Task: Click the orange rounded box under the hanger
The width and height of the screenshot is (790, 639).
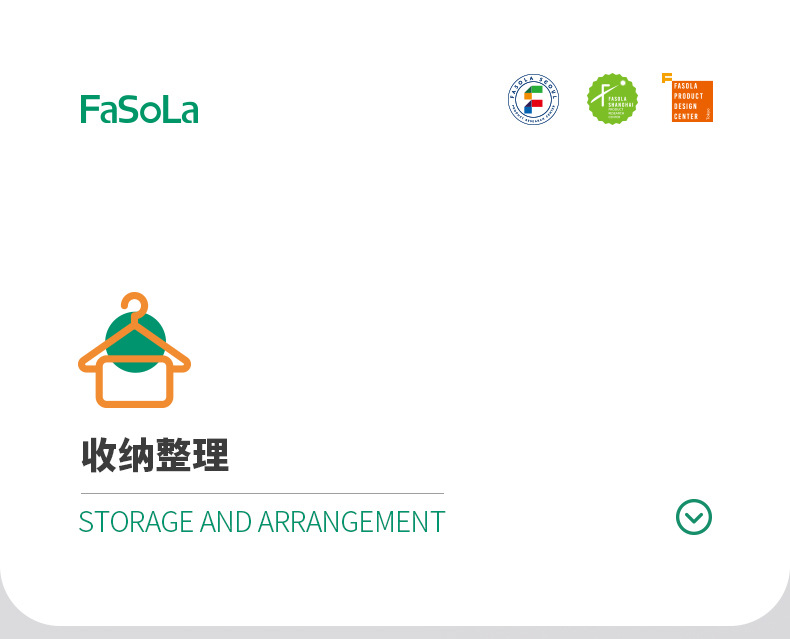Action: [135, 381]
